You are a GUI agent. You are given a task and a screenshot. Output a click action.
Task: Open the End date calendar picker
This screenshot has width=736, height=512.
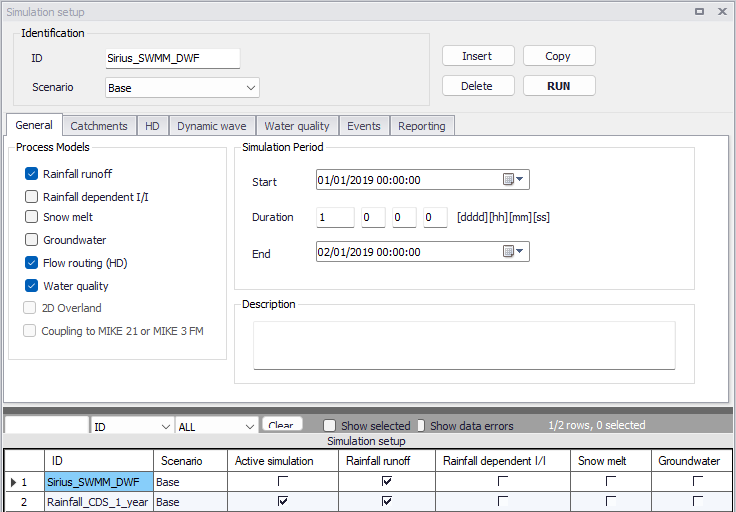pyautogui.click(x=513, y=252)
